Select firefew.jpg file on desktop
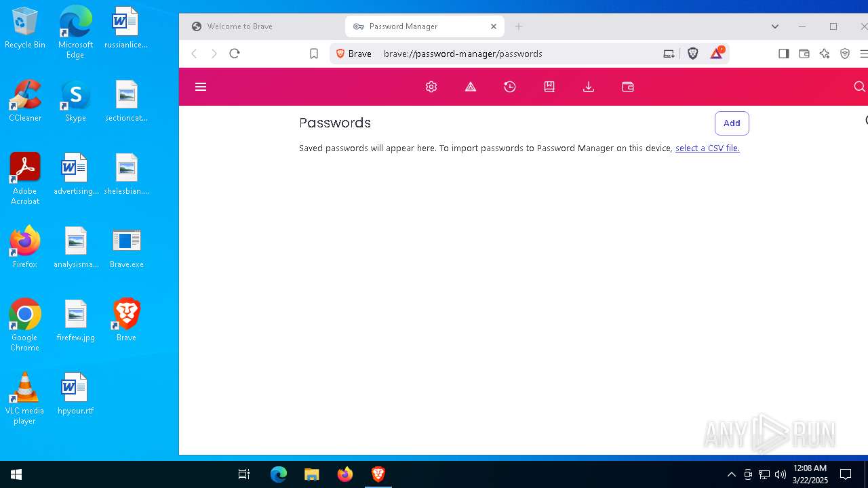The image size is (868, 488). tap(75, 321)
